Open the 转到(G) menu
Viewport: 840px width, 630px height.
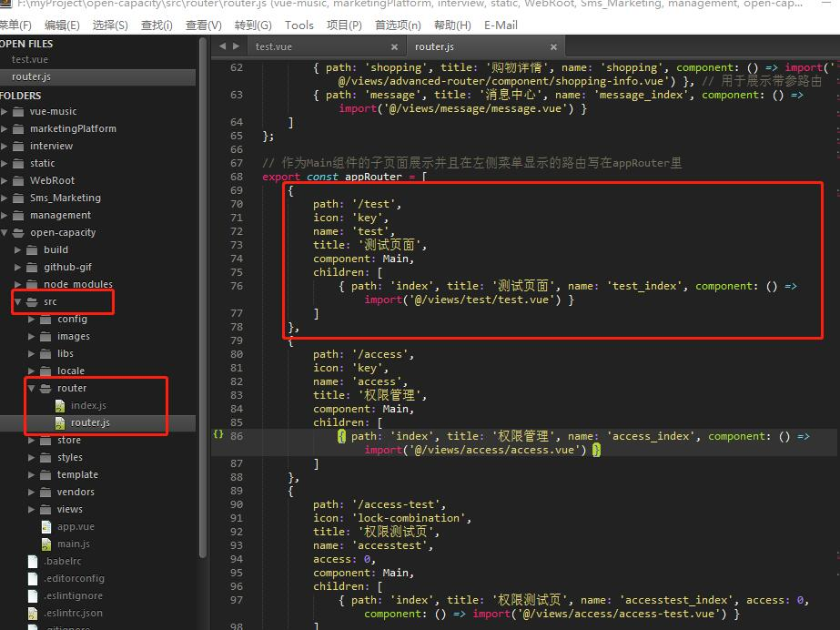(x=253, y=25)
